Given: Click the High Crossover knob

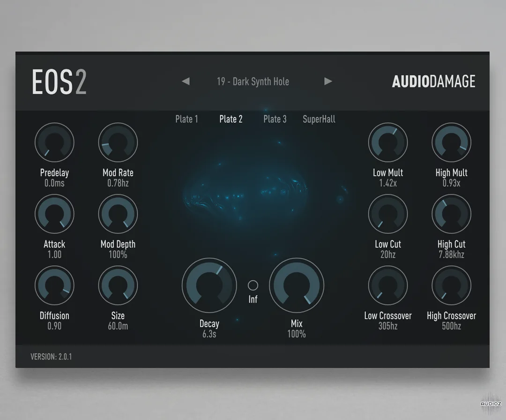Looking at the screenshot, I should [452, 285].
